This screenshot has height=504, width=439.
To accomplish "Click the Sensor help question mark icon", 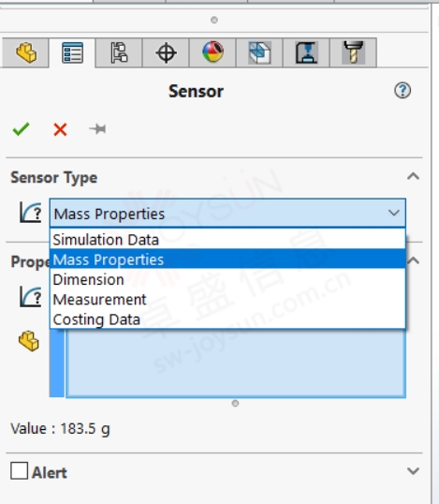I will 402,90.
